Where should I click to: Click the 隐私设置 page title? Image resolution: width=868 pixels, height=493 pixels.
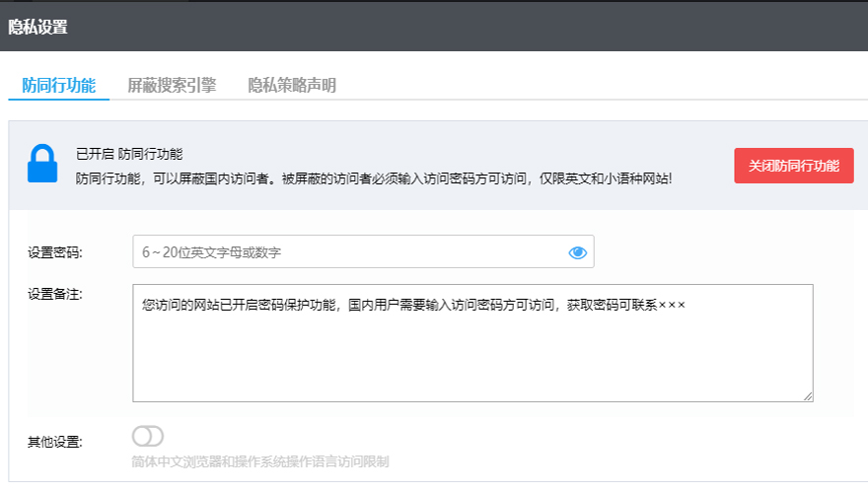click(38, 27)
